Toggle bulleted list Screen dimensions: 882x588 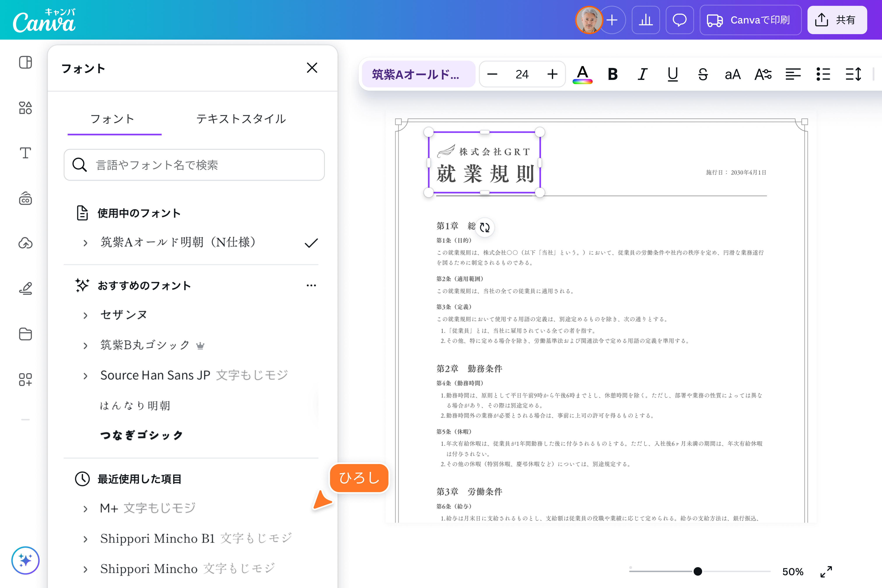(x=823, y=74)
